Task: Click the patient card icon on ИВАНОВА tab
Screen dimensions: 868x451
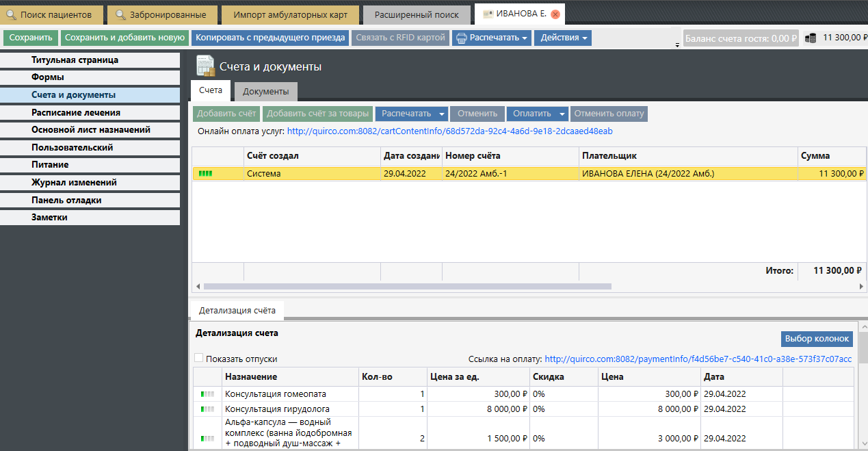Action: pos(488,14)
